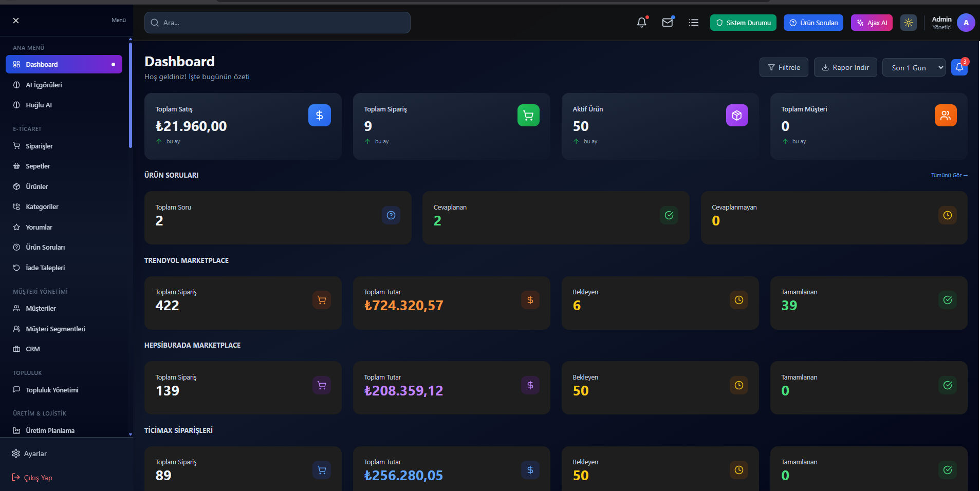Open İade Talepleri in sidebar
The image size is (980, 491).
click(45, 268)
